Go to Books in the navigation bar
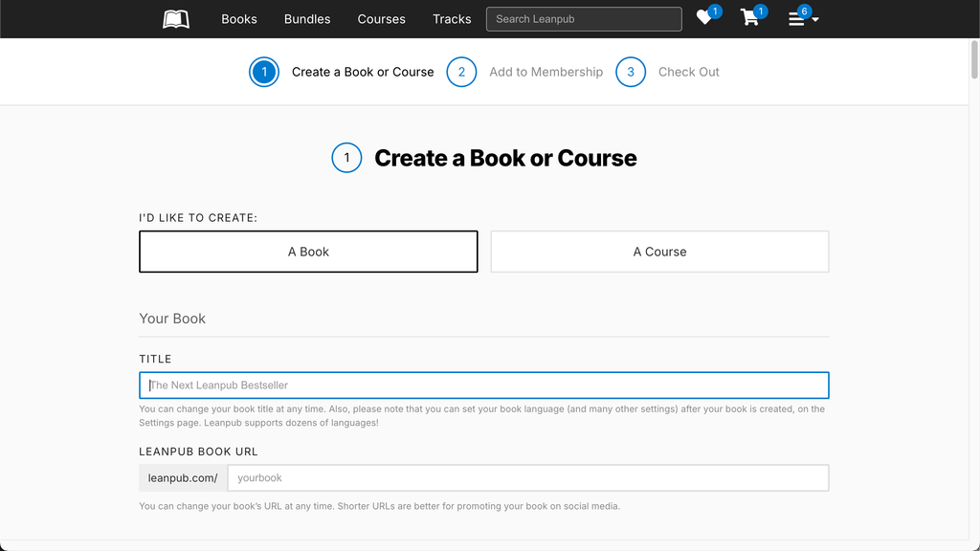The width and height of the screenshot is (980, 551). (238, 19)
